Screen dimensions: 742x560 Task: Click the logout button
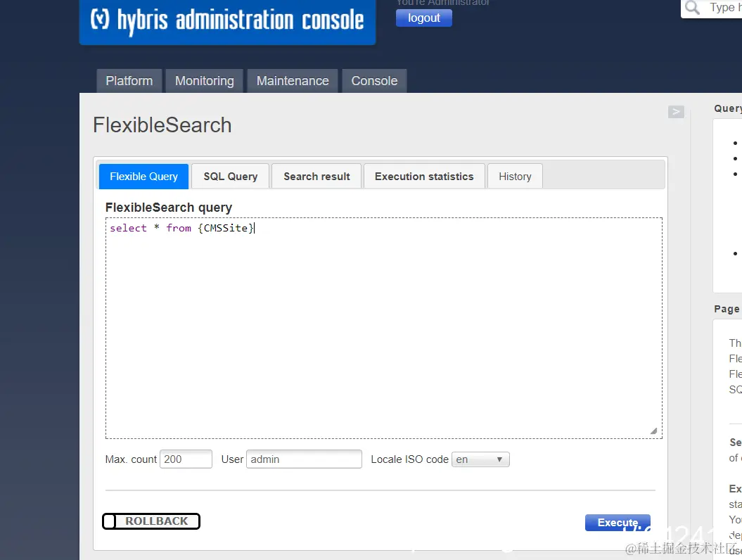coord(424,18)
